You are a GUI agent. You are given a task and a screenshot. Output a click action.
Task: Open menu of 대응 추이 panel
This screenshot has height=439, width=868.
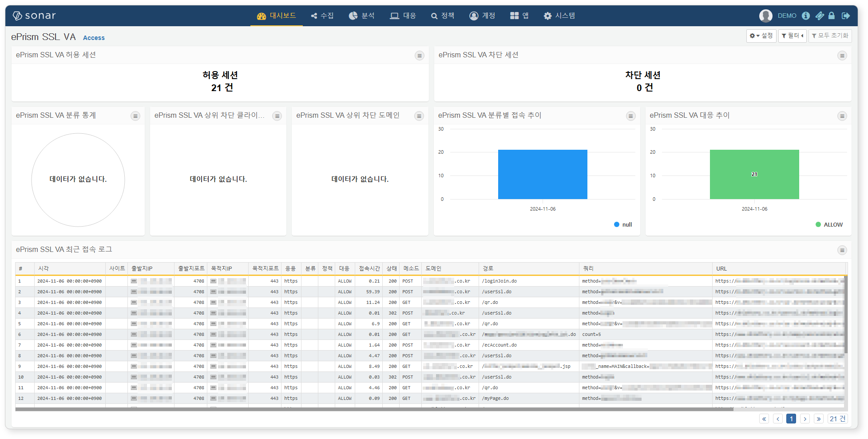coord(842,116)
